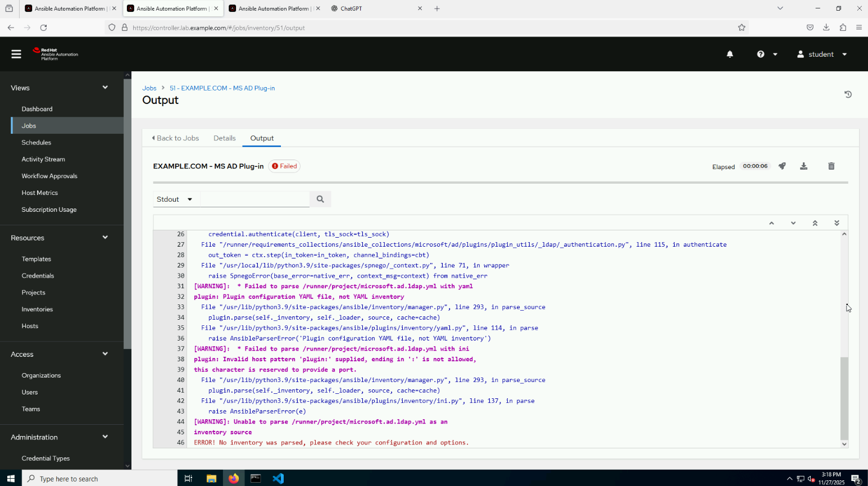Bookmark this page with star icon

(742, 28)
